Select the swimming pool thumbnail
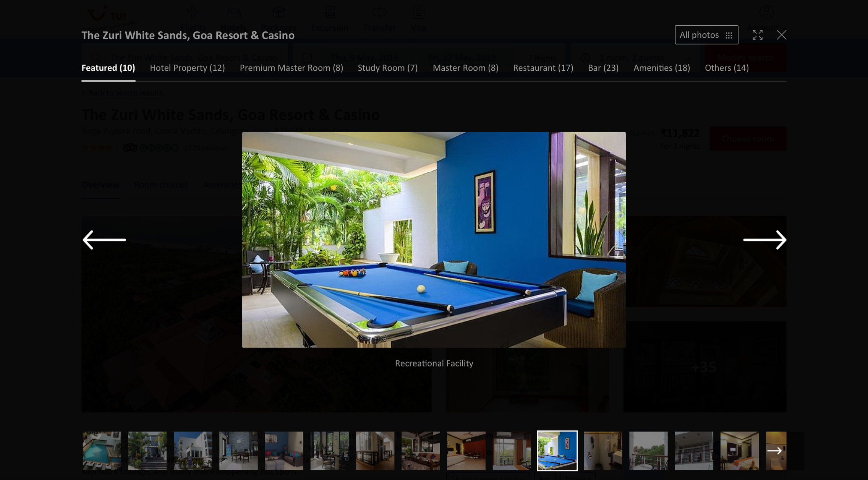This screenshot has height=480, width=868. (x=102, y=451)
